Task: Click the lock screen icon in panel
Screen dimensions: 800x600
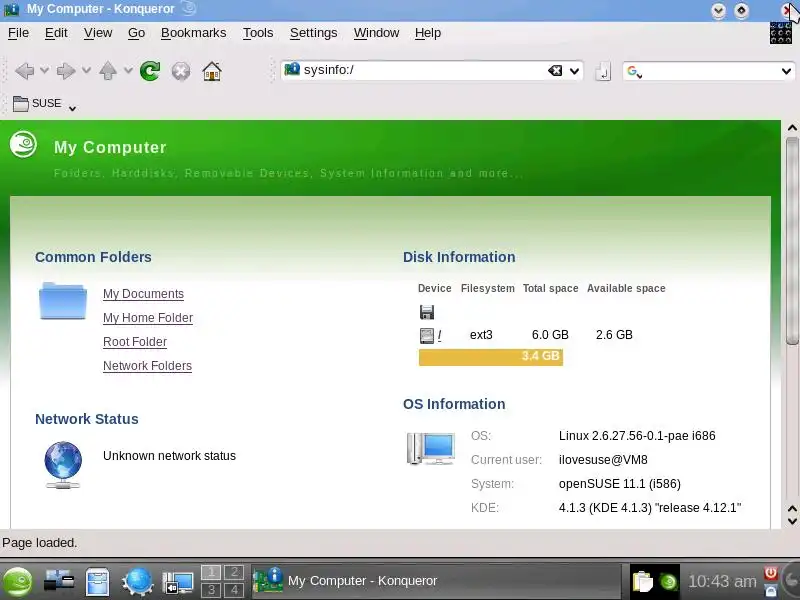Action: 770,591
